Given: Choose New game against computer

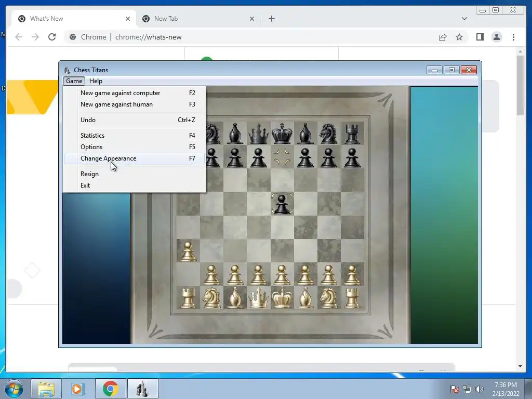Looking at the screenshot, I should coord(135,93).
